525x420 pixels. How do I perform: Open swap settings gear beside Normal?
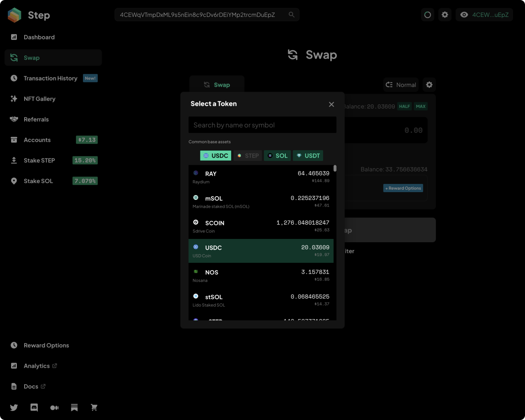click(429, 85)
